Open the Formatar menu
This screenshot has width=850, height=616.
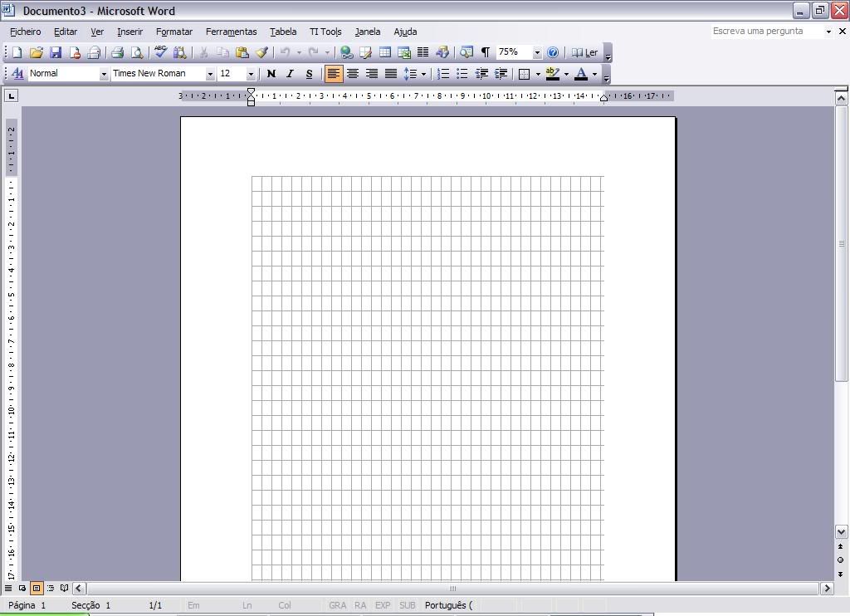(x=173, y=32)
